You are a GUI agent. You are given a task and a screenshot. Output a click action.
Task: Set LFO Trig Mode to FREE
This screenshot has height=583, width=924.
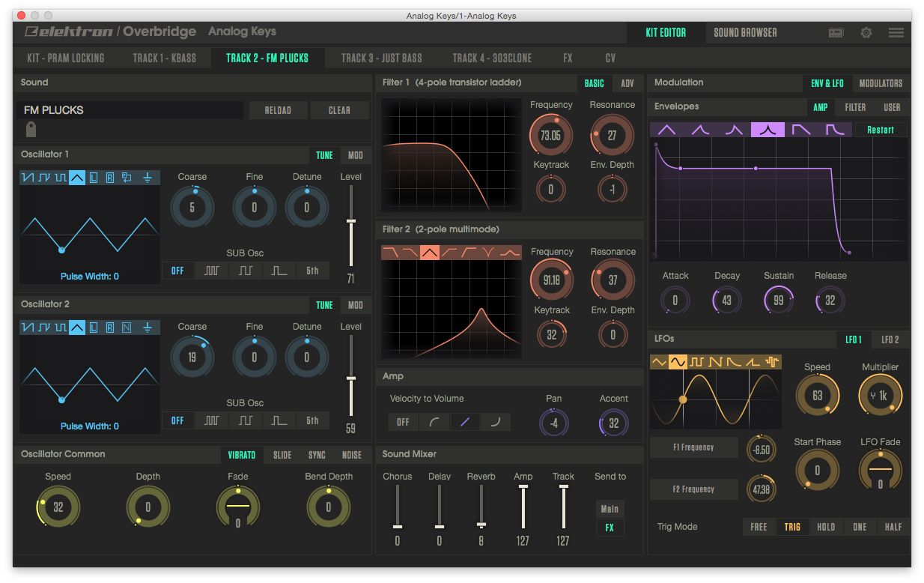point(759,527)
